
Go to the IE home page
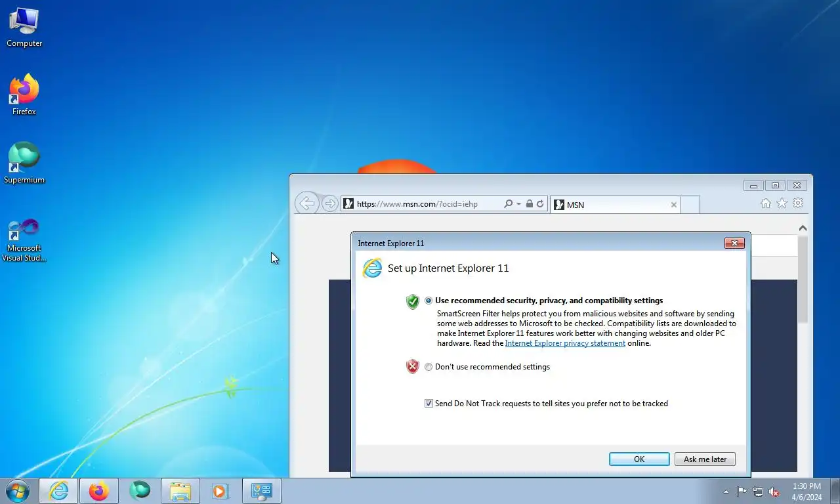coord(766,203)
